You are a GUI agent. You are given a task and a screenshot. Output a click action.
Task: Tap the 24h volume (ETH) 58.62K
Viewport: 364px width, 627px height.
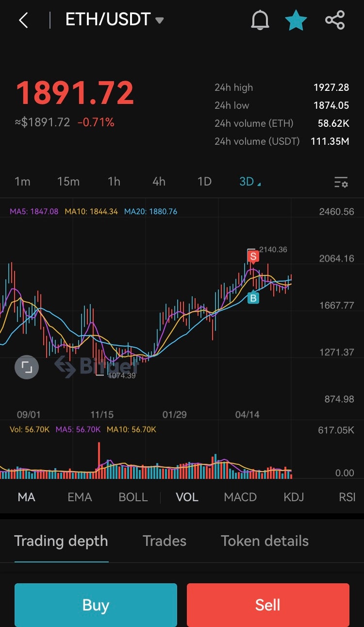pos(333,123)
